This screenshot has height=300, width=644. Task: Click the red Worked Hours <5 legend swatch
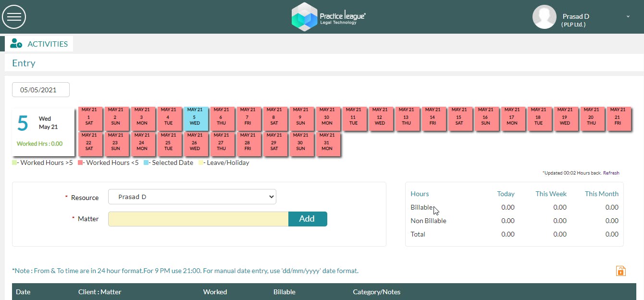click(80, 162)
